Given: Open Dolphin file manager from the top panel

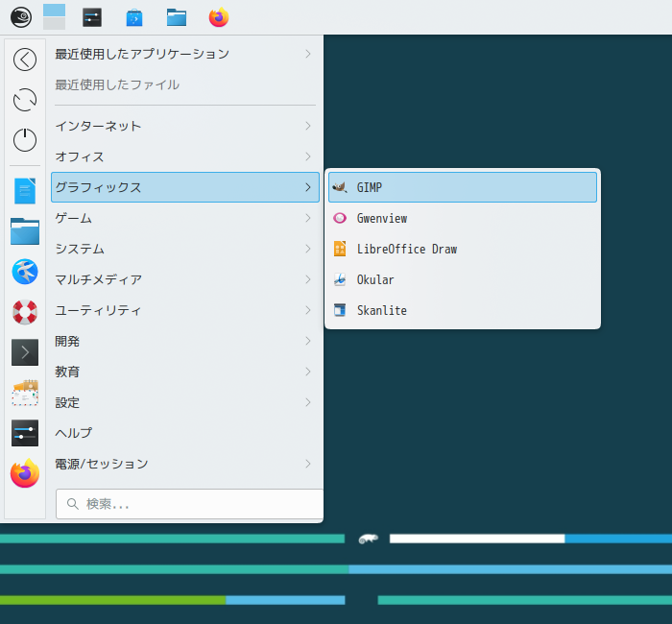Looking at the screenshot, I should [x=176, y=17].
